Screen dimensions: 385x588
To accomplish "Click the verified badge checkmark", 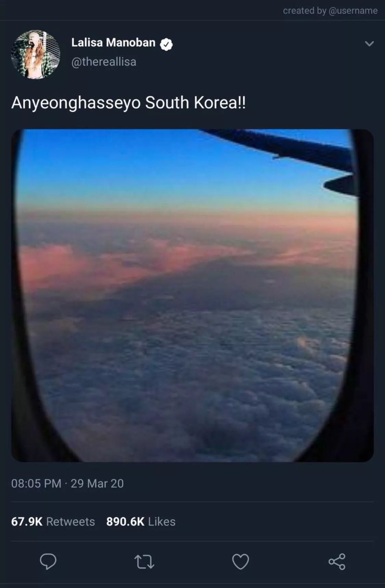I will coord(166,44).
